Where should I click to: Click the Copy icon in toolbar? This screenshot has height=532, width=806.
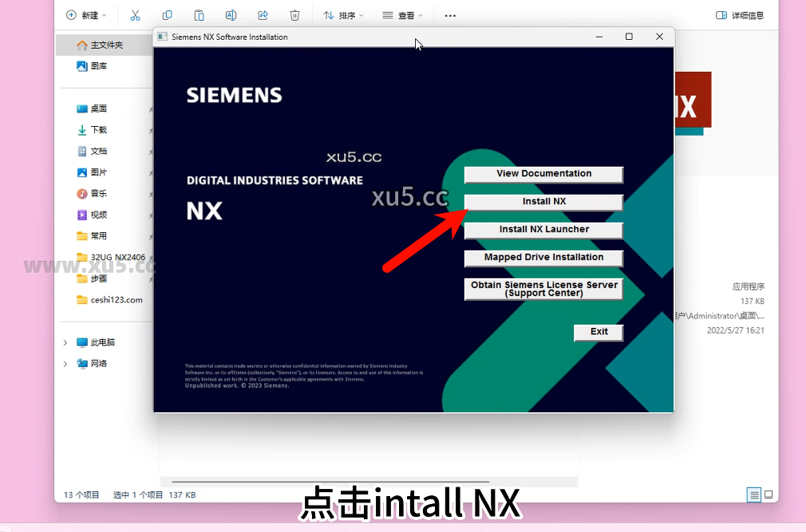tap(167, 14)
